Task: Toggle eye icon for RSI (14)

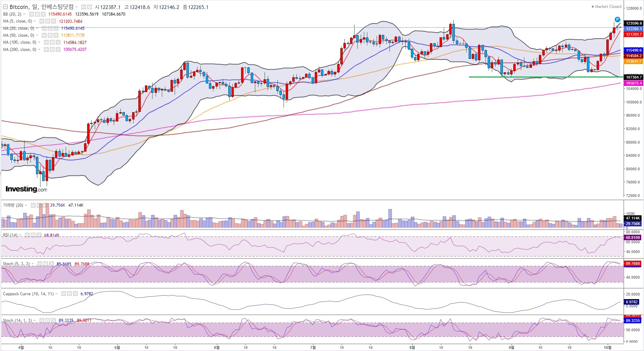Action: (27, 235)
